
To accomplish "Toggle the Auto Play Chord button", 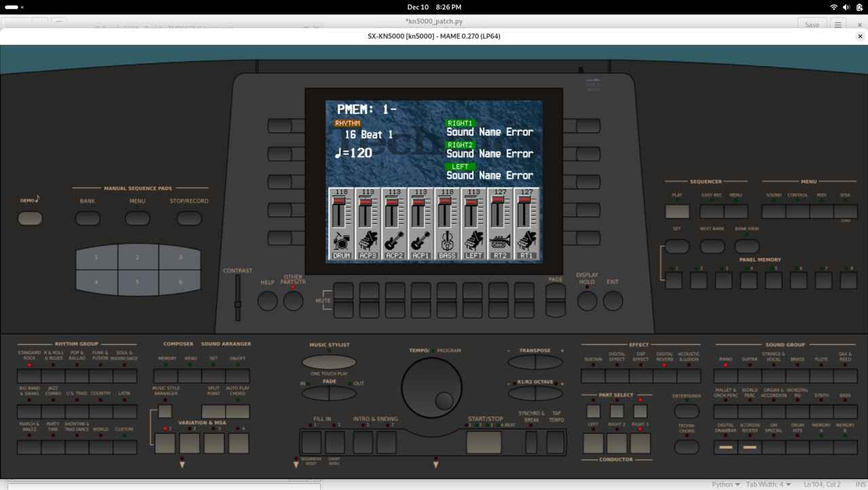I will pyautogui.click(x=237, y=411).
